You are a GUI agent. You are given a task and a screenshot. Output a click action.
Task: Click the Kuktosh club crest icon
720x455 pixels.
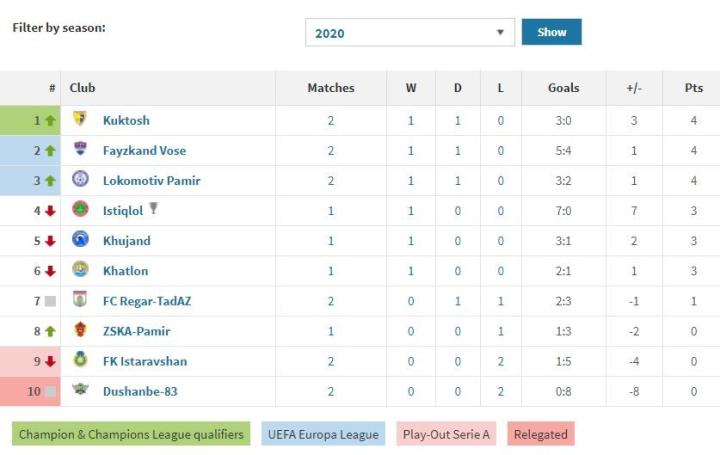click(x=80, y=120)
